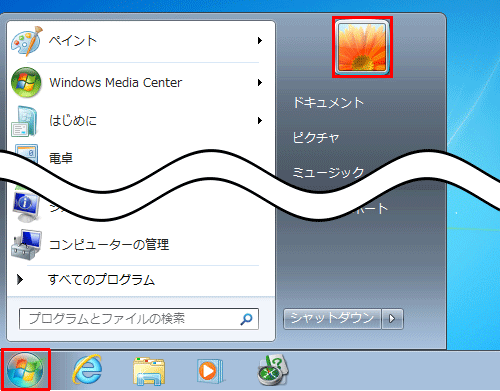500x391 pixels.
Task: Open the ピクチャ link
Action: coord(316,137)
